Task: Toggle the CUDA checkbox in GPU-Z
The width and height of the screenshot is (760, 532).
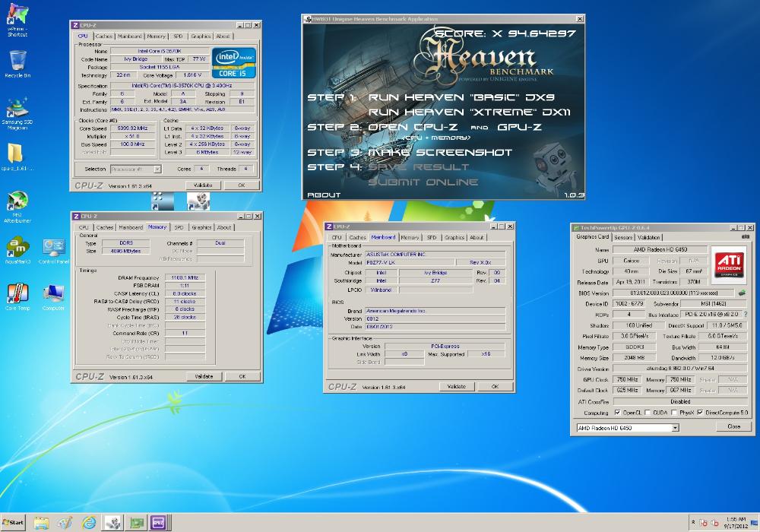Action: click(x=647, y=413)
